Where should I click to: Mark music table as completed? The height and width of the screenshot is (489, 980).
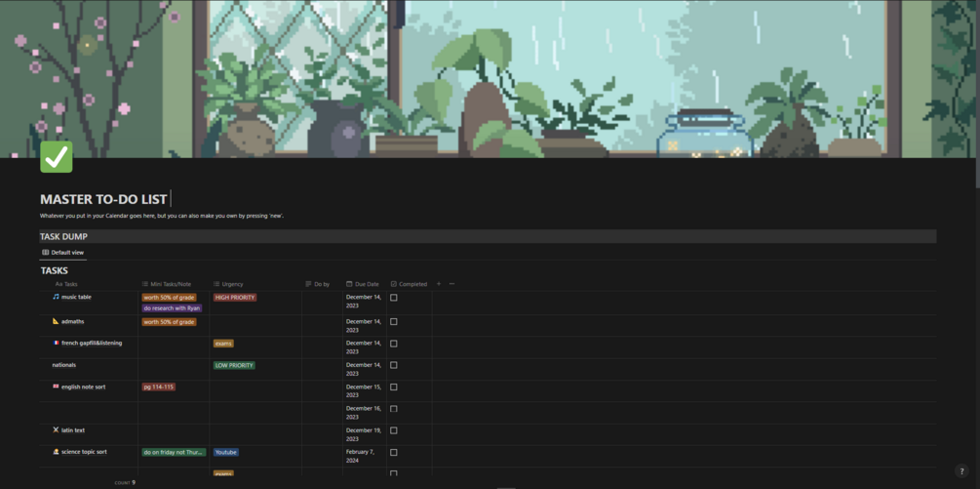pyautogui.click(x=394, y=298)
